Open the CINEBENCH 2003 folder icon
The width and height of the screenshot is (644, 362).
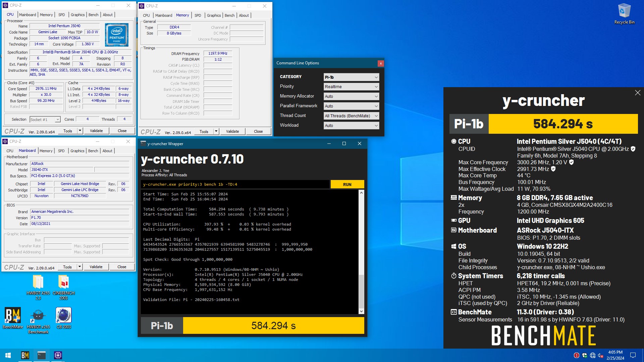pyautogui.click(x=63, y=287)
